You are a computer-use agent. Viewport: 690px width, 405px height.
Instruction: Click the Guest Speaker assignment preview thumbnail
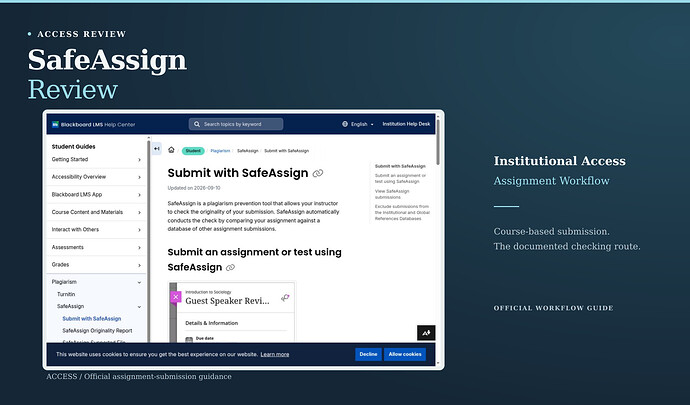[232, 312]
